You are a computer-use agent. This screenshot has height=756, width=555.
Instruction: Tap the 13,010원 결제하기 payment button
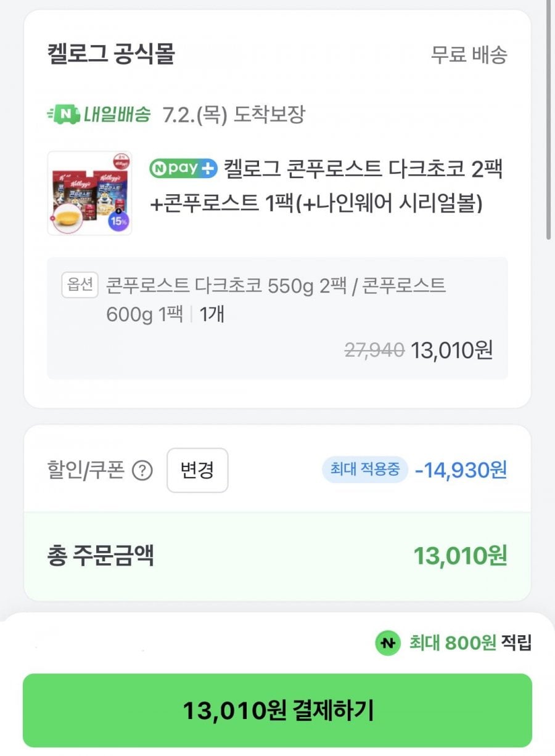click(277, 710)
